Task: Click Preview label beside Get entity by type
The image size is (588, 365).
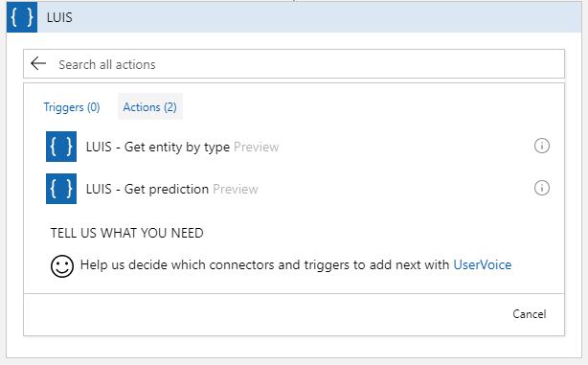Action: (x=256, y=147)
